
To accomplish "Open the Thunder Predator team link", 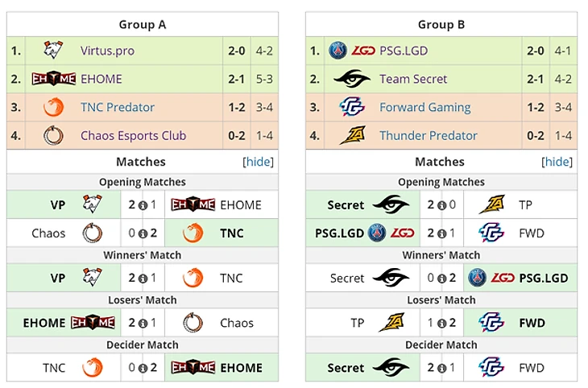I will tap(429, 135).
